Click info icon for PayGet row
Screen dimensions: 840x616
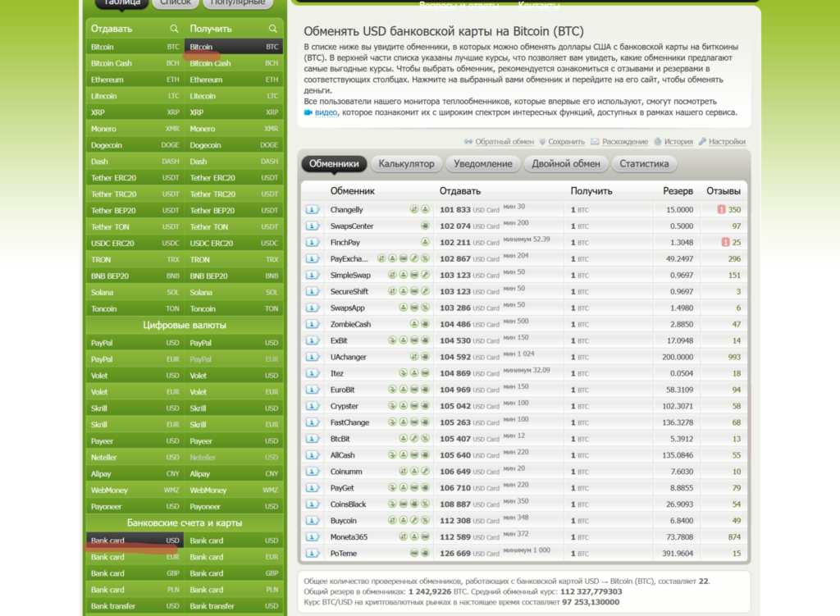pyautogui.click(x=313, y=488)
